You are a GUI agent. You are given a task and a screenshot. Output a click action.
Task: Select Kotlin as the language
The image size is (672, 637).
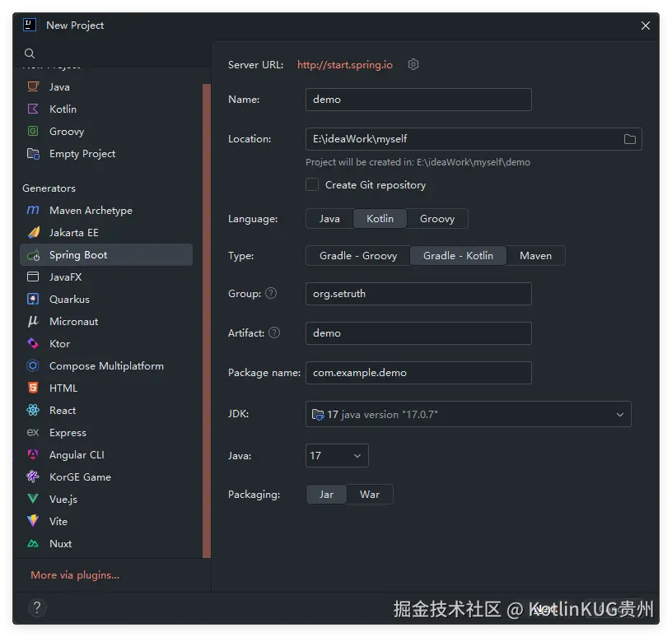click(380, 218)
